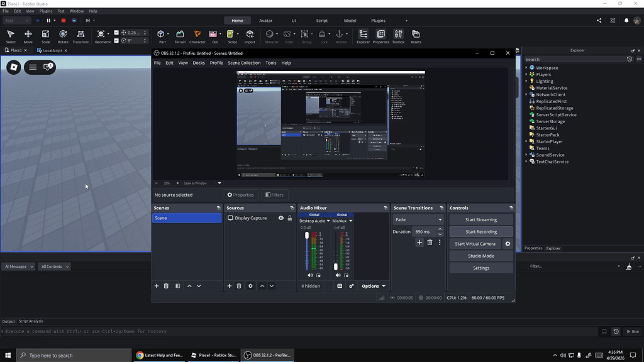Toggle Display Capture visibility eye in OBS
This screenshot has width=644, height=362.
[281, 218]
